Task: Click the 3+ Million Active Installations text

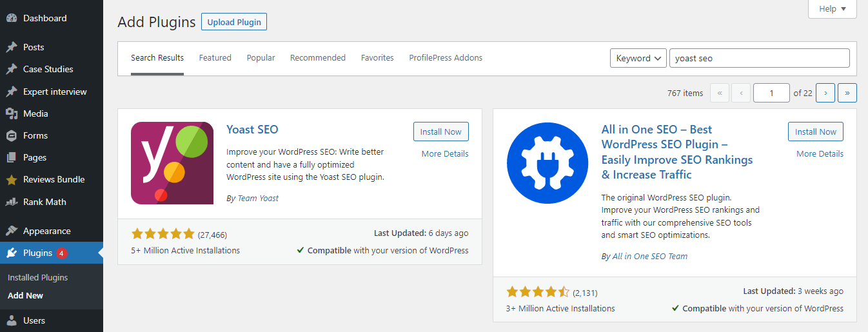Action: (x=560, y=308)
